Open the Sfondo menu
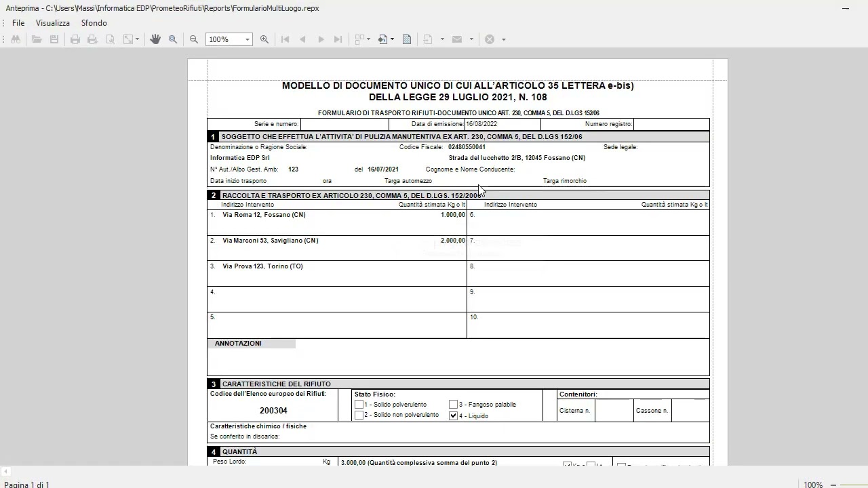This screenshot has width=868, height=488. (x=94, y=23)
